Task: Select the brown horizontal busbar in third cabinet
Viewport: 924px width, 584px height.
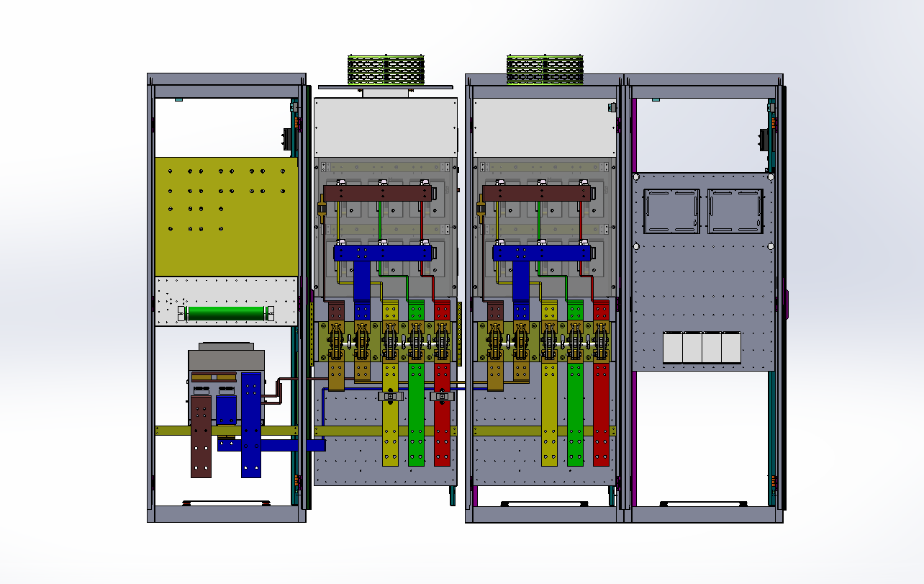Action: [x=538, y=193]
